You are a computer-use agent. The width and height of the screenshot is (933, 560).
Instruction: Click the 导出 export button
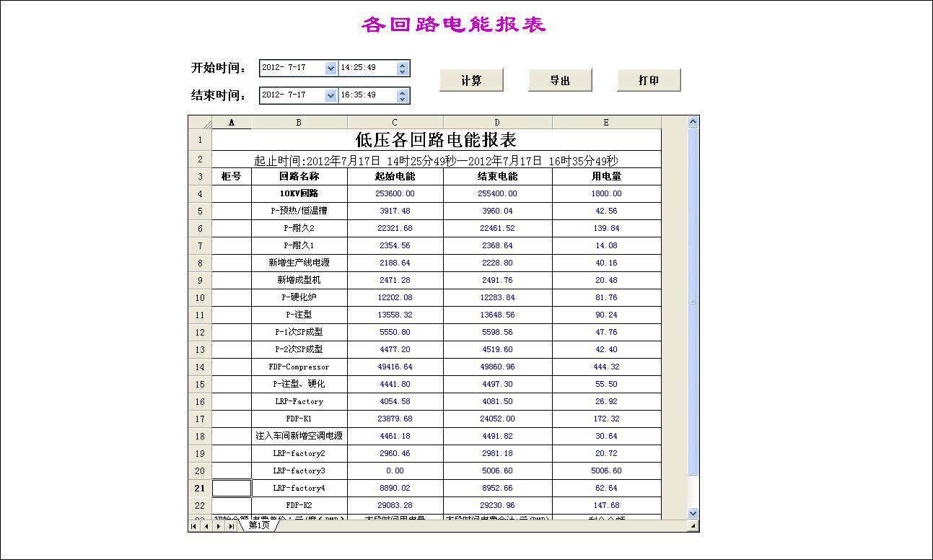click(560, 80)
